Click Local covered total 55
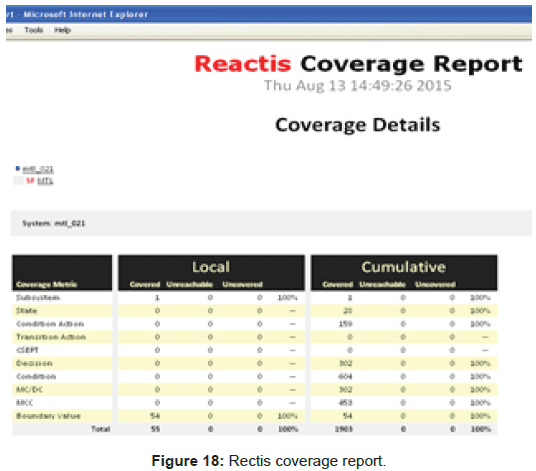The image size is (536, 471). point(156,429)
